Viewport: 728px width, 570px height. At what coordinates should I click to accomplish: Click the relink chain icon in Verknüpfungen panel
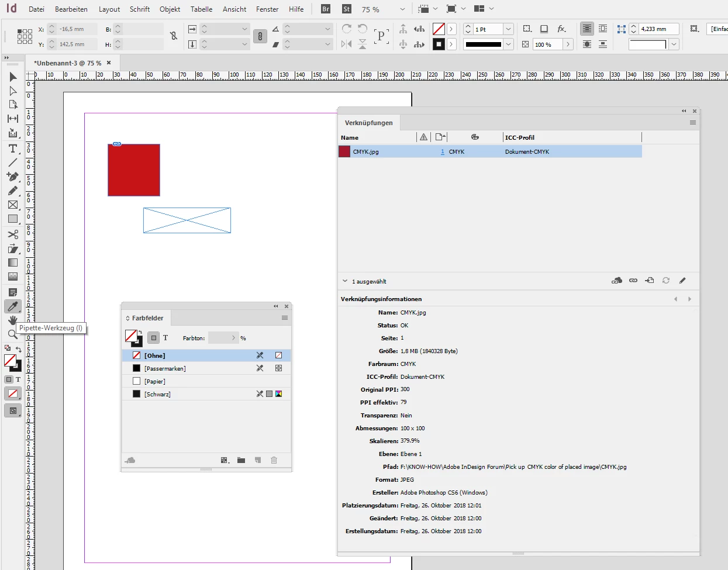[x=633, y=281]
